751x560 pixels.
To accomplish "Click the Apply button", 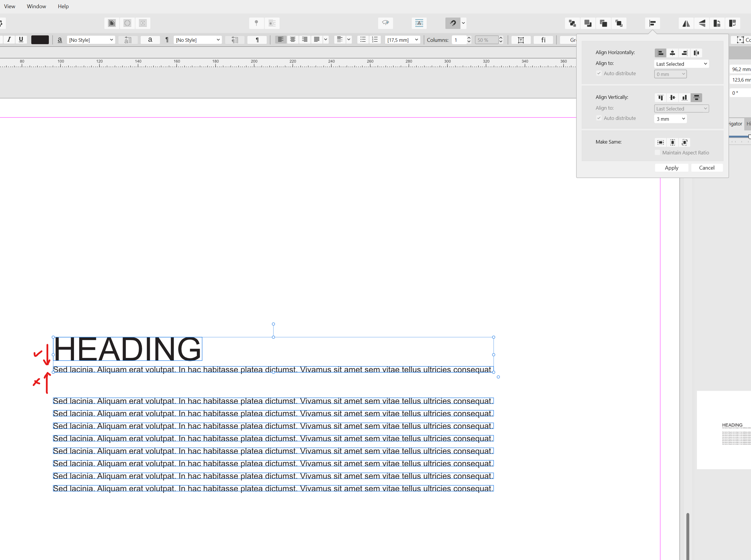I will pyautogui.click(x=671, y=168).
